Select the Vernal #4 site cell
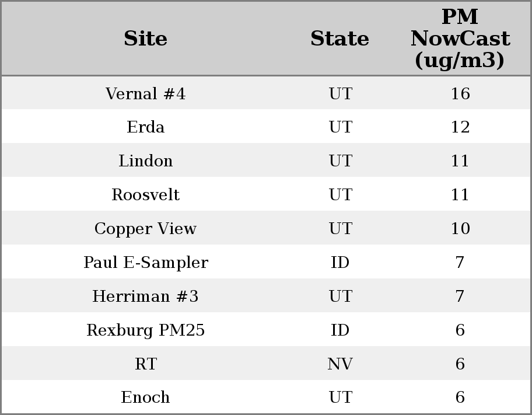532x415 pixels. (x=145, y=93)
